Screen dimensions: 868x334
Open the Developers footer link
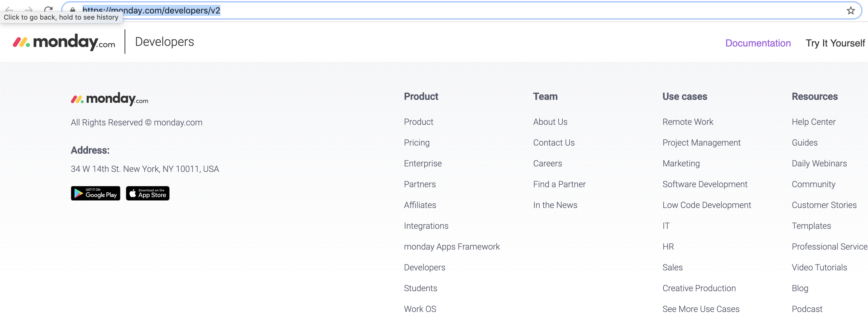point(425,268)
